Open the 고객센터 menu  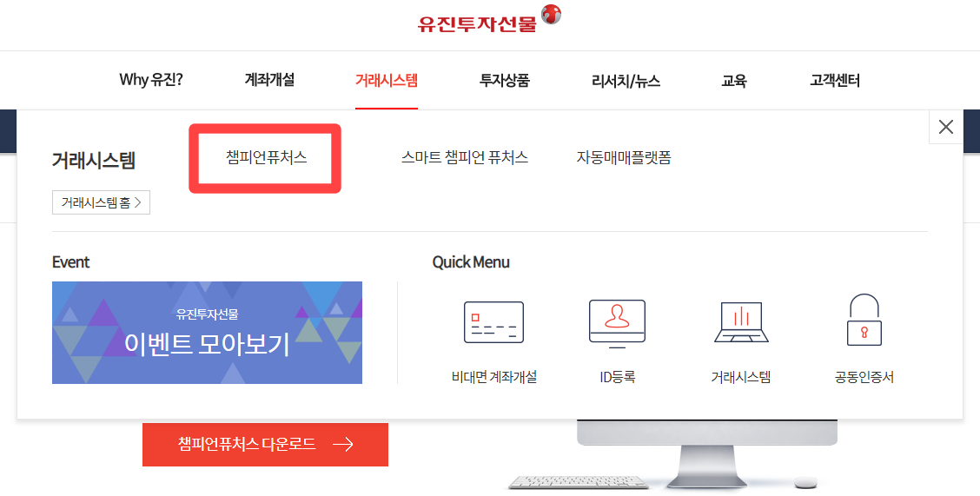coord(835,80)
